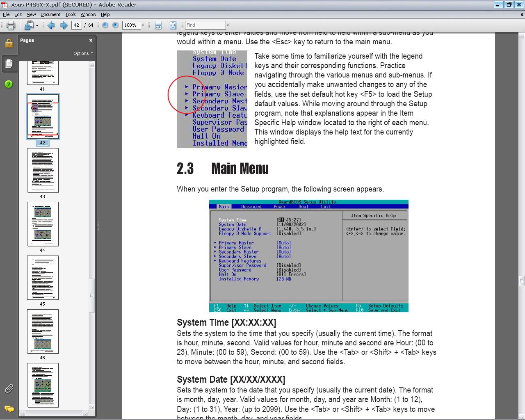Click the zoom out minus button
525x420 pixels.
click(x=105, y=25)
